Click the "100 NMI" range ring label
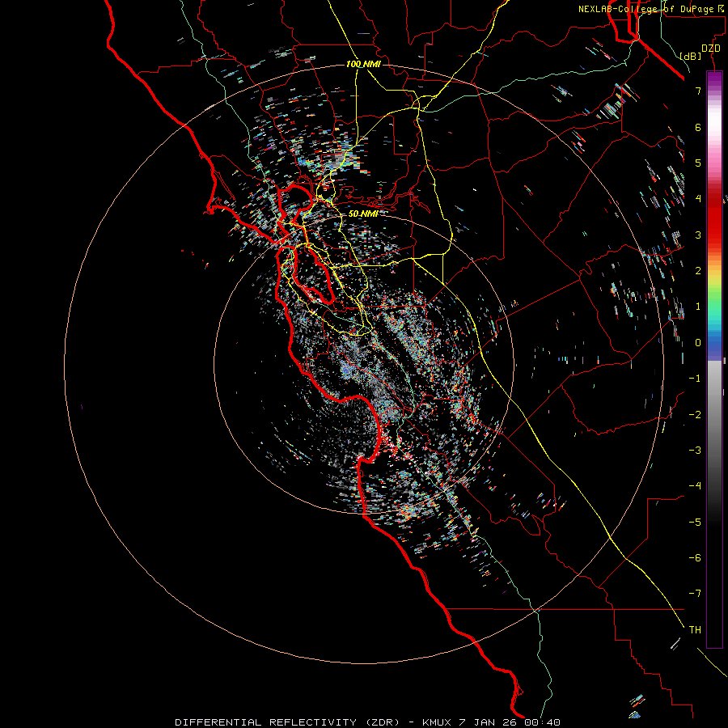 pyautogui.click(x=363, y=64)
